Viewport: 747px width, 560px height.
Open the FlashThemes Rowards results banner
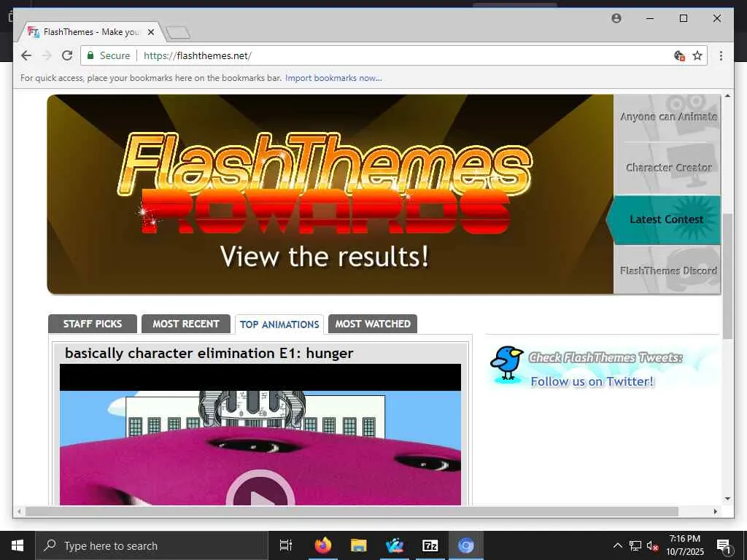(x=330, y=194)
